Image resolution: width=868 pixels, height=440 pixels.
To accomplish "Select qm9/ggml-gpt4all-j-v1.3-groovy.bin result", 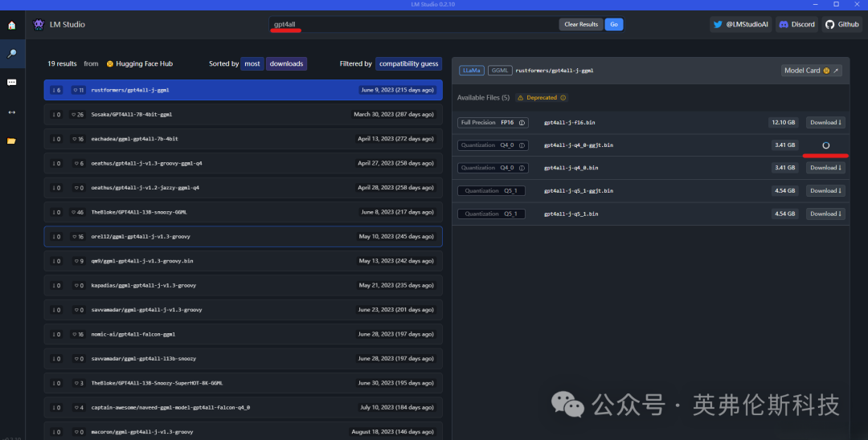I will 243,261.
